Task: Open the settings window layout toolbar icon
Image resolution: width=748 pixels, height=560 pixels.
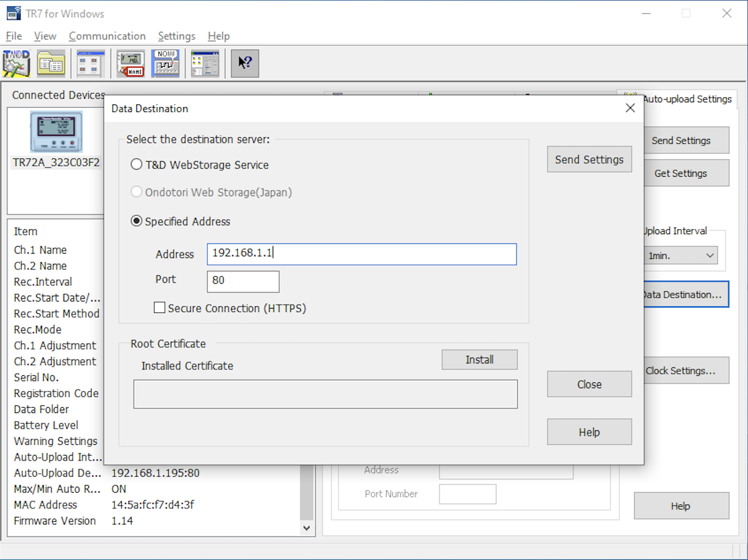Action: (x=205, y=64)
